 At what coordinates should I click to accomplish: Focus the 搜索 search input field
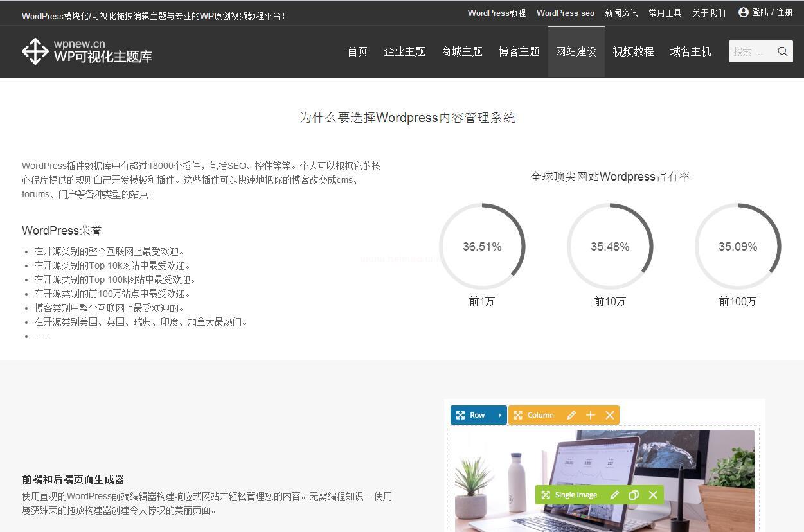point(751,51)
